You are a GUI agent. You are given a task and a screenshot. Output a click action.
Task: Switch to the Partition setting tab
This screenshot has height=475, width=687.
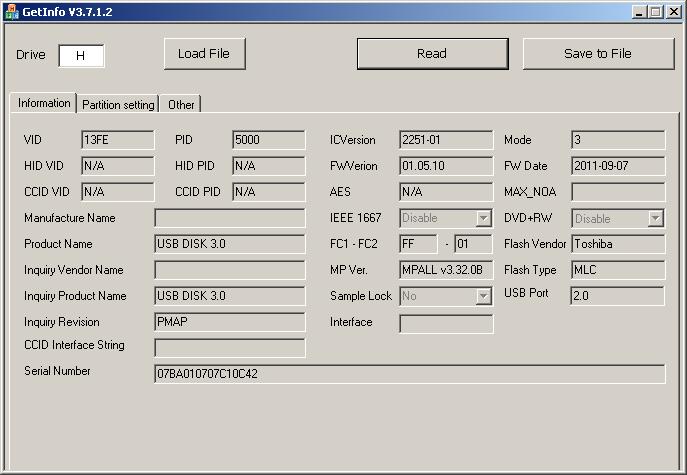(x=118, y=105)
